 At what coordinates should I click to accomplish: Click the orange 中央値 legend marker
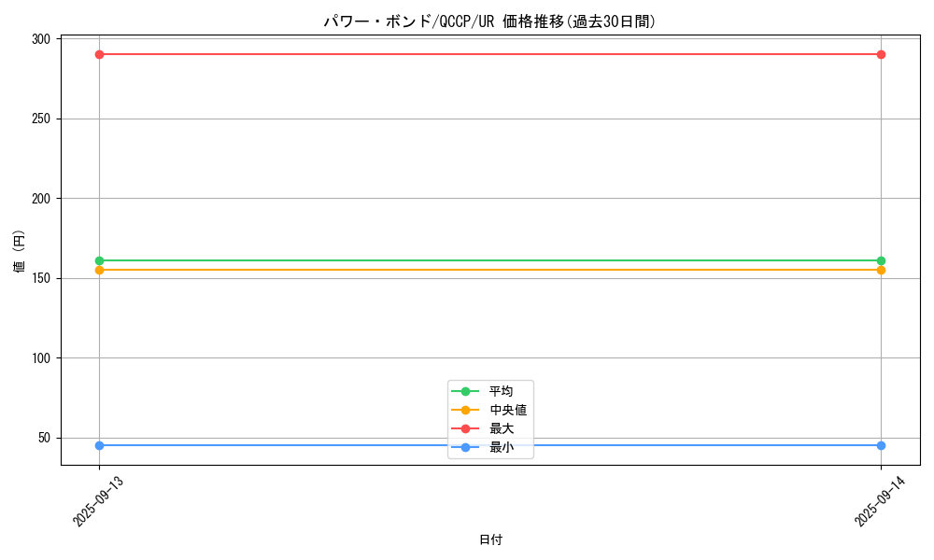click(x=465, y=410)
